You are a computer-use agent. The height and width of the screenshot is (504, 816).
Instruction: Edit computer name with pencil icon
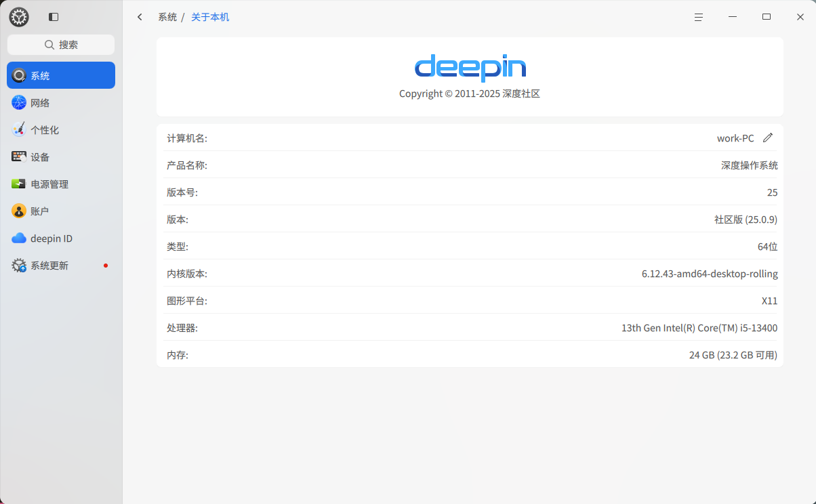coord(768,138)
